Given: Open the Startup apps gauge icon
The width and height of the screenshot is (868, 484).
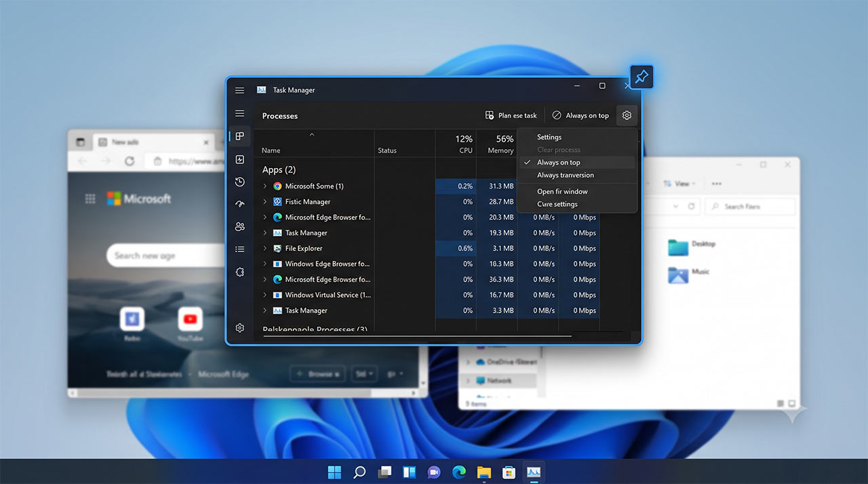Looking at the screenshot, I should click(239, 204).
